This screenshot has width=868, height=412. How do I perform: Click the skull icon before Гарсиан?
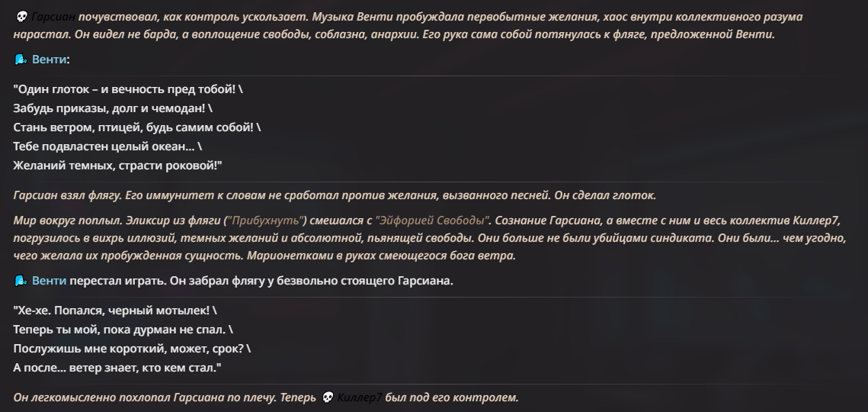click(21, 18)
